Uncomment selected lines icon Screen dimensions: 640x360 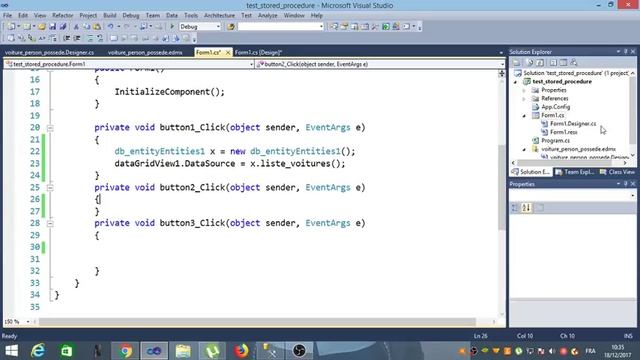pyautogui.click(x=100, y=38)
